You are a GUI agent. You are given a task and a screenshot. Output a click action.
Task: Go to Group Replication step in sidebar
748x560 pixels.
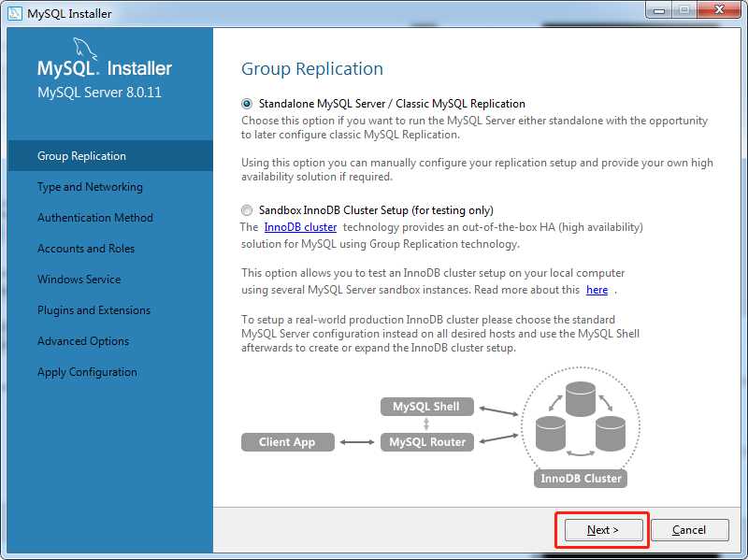click(110, 155)
